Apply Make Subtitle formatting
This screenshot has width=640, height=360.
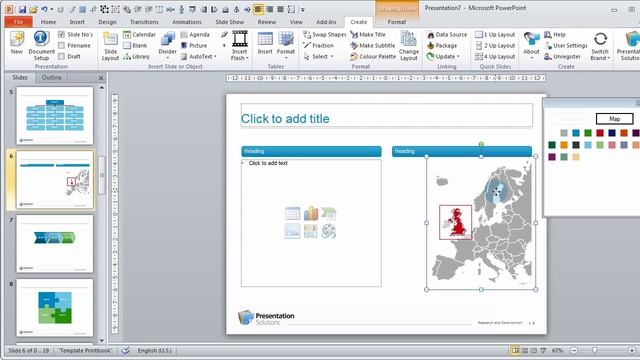click(x=373, y=46)
